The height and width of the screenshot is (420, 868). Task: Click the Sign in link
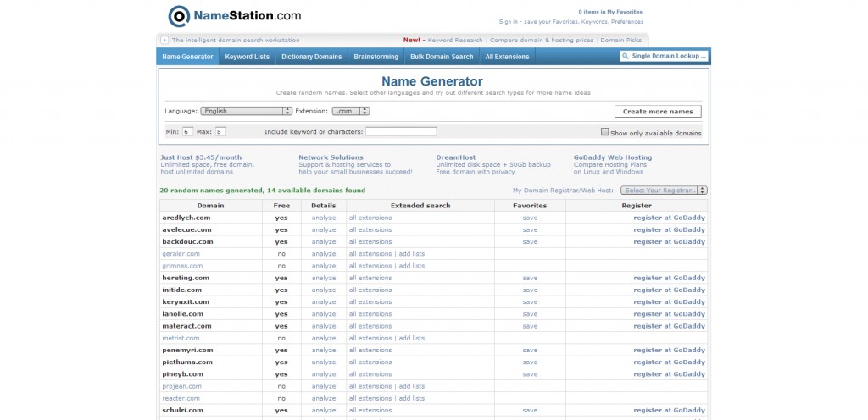coord(509,22)
